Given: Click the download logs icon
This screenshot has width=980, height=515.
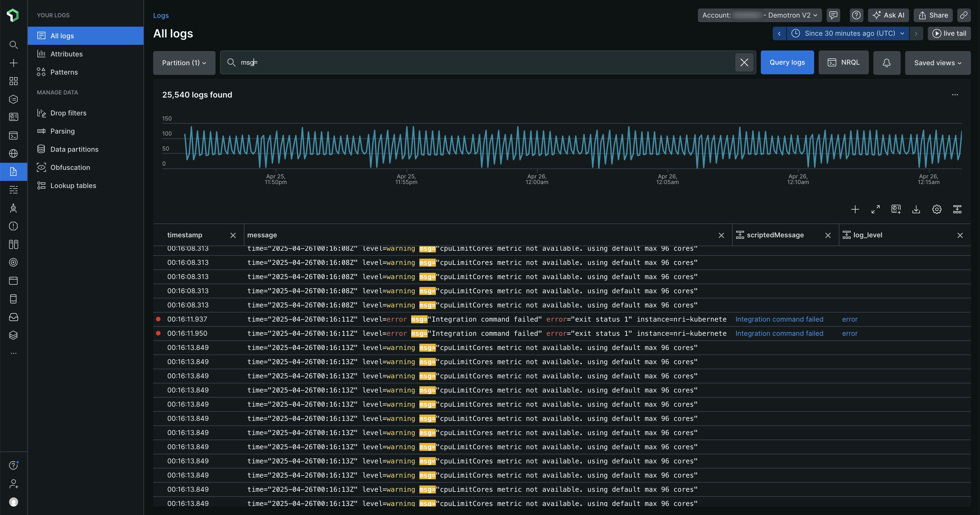Looking at the screenshot, I should click(x=916, y=209).
